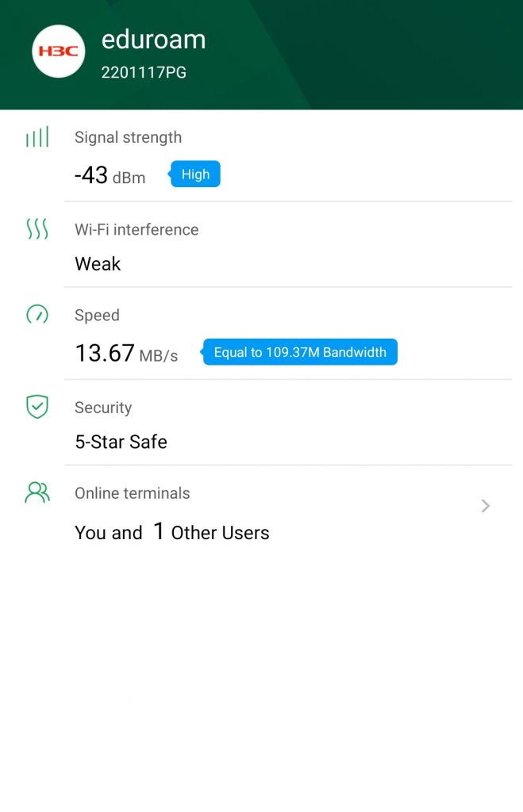
Task: Tap the speed gauge icon
Action: click(x=37, y=315)
